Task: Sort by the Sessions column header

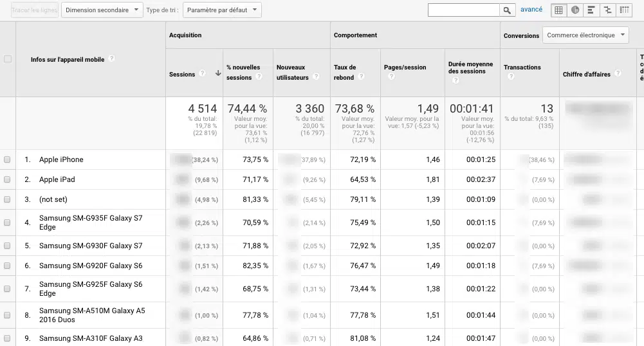Action: coord(182,75)
